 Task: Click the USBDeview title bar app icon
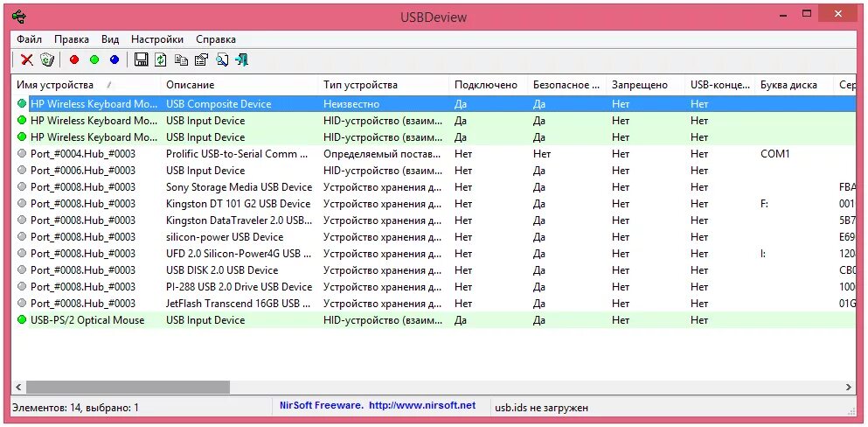(18, 17)
